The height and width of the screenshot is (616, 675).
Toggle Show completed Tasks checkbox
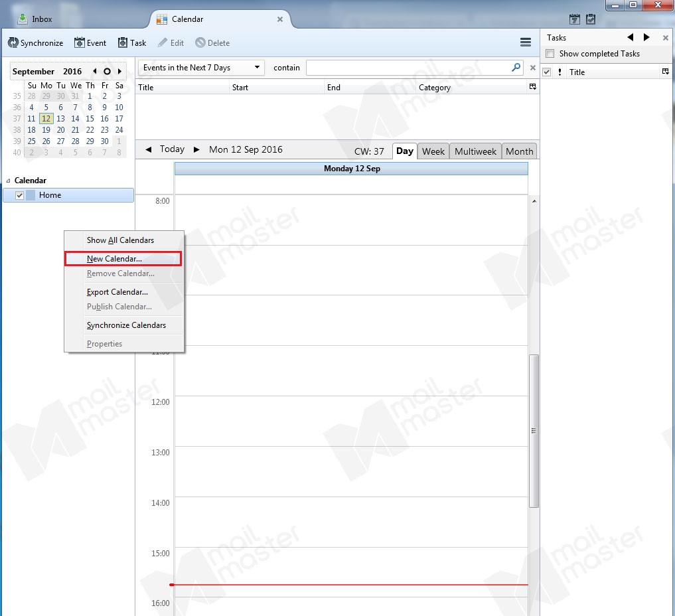point(550,53)
